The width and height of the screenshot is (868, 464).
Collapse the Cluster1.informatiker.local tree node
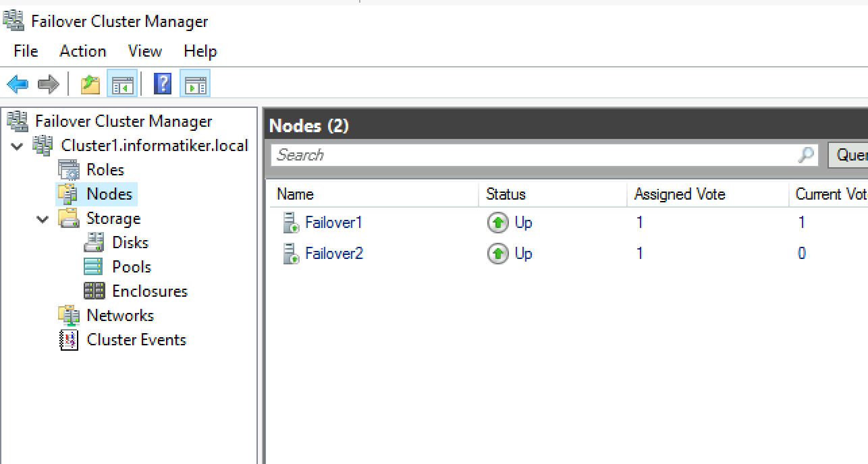click(x=18, y=146)
